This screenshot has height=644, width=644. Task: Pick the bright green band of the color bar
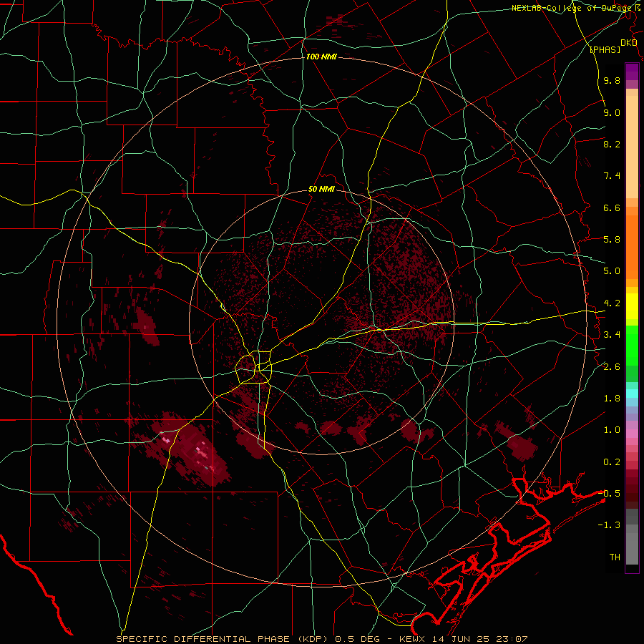632,346
